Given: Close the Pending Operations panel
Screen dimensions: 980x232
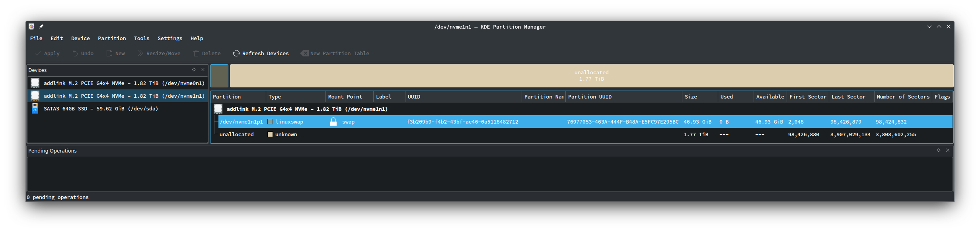Looking at the screenshot, I should click(x=948, y=150).
